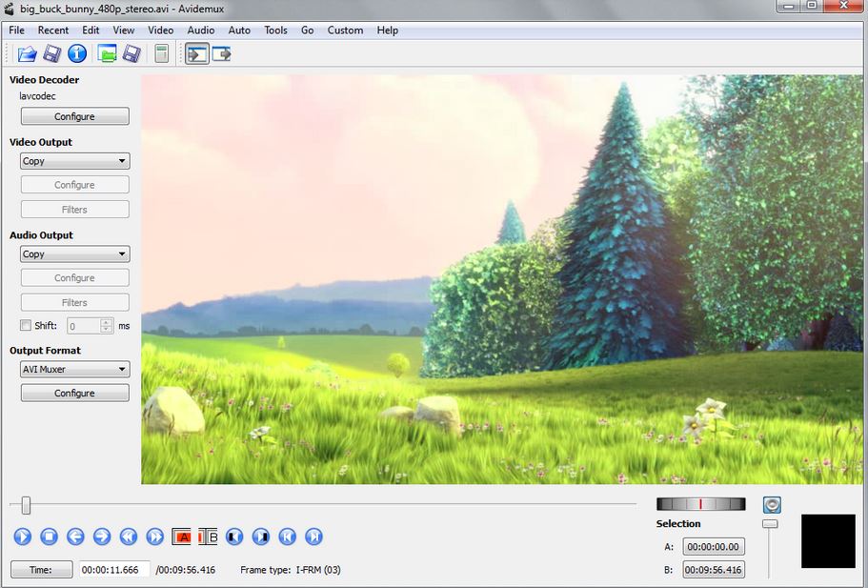This screenshot has height=588, width=868.
Task: Click Filters under Video Output
Action: click(74, 210)
